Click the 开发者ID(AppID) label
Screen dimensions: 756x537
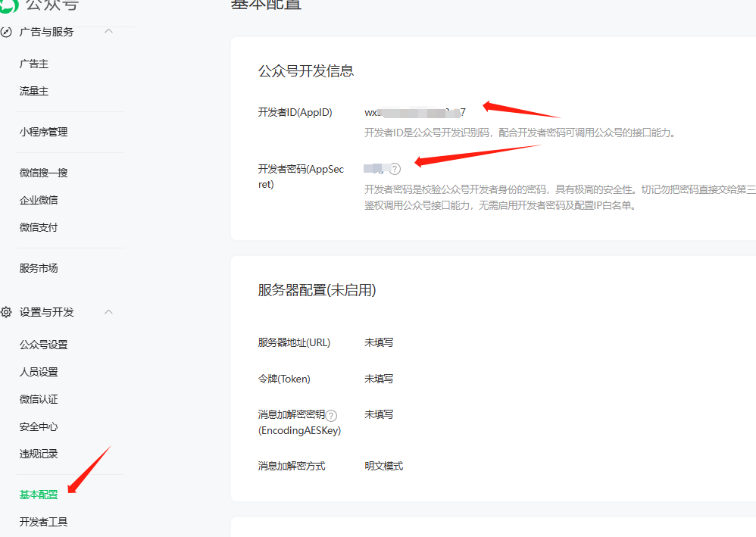(x=295, y=112)
